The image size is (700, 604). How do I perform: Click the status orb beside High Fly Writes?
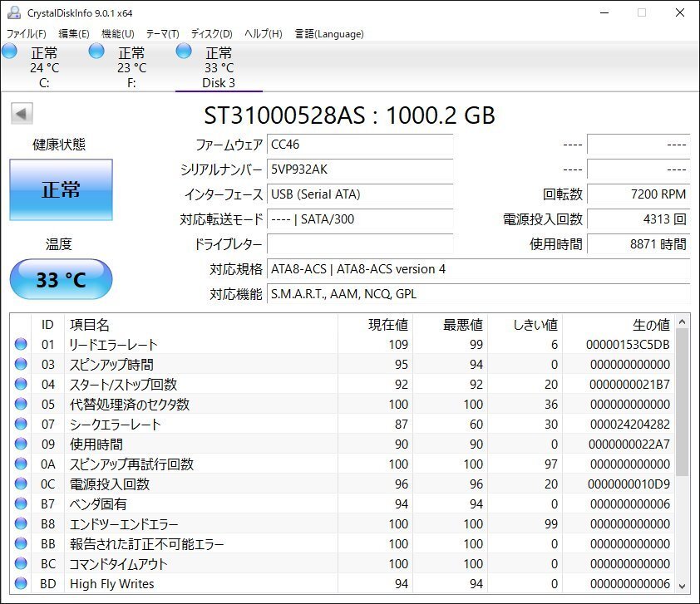21,584
